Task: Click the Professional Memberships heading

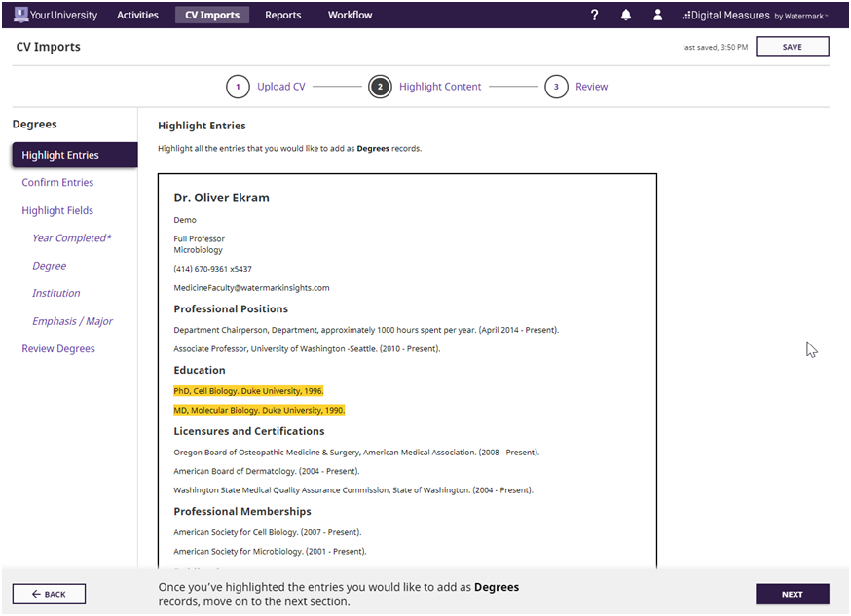Action: (242, 511)
